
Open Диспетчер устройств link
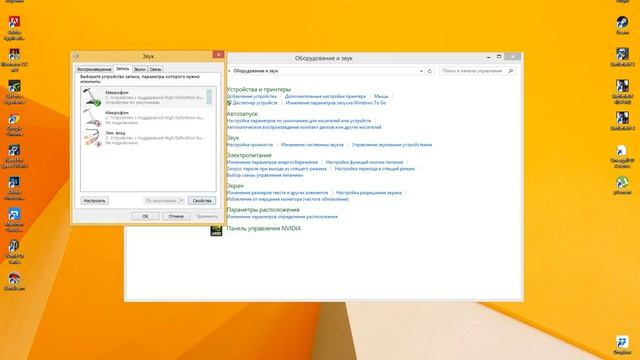pyautogui.click(x=255, y=103)
